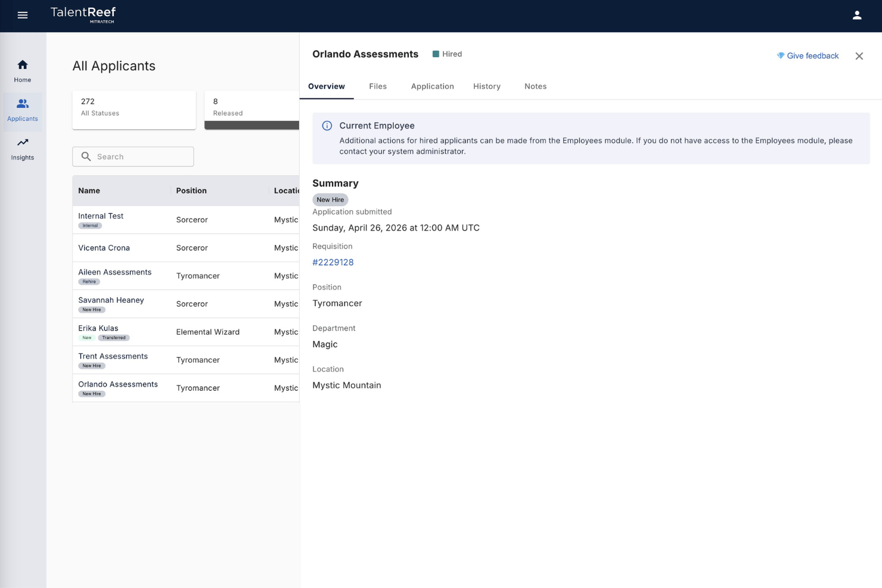The width and height of the screenshot is (882, 588).
Task: Open the Vicenta Crona applicant row
Action: click(x=186, y=248)
